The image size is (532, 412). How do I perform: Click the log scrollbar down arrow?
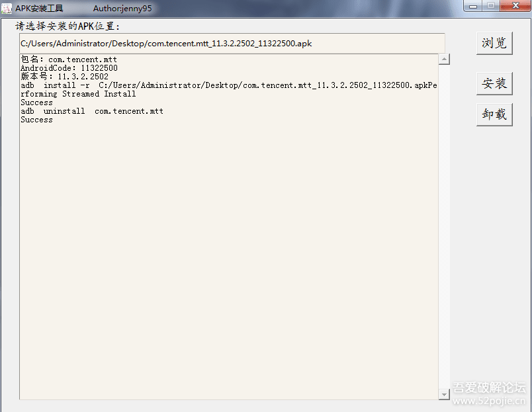tap(444, 394)
